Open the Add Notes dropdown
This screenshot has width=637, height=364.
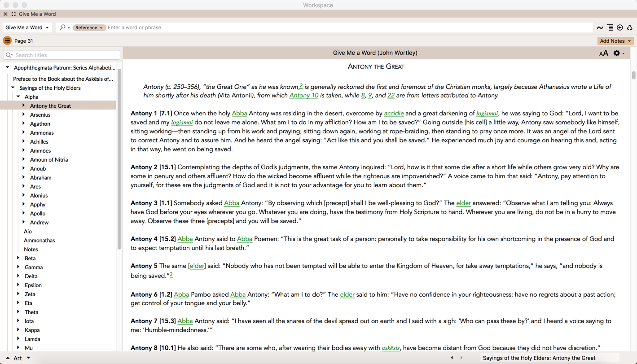(615, 41)
